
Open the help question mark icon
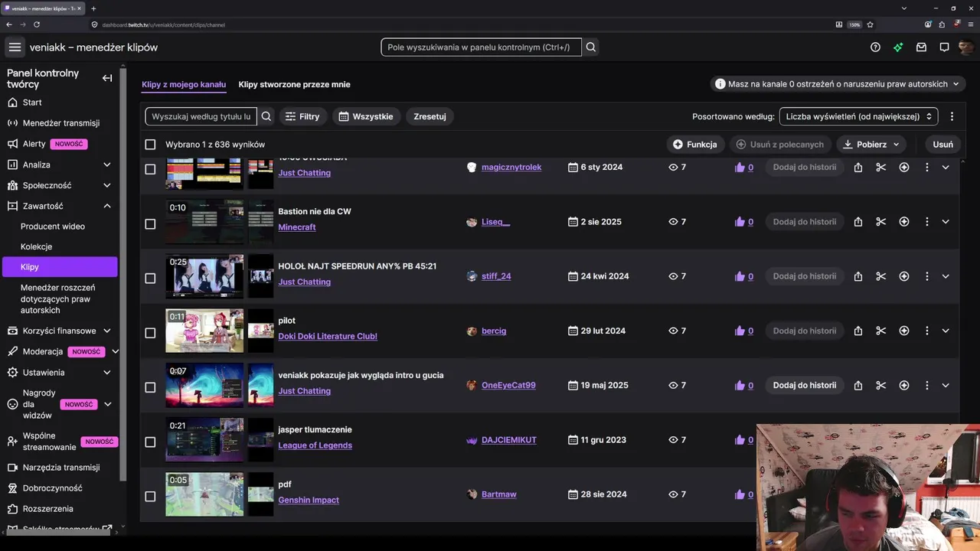point(875,47)
